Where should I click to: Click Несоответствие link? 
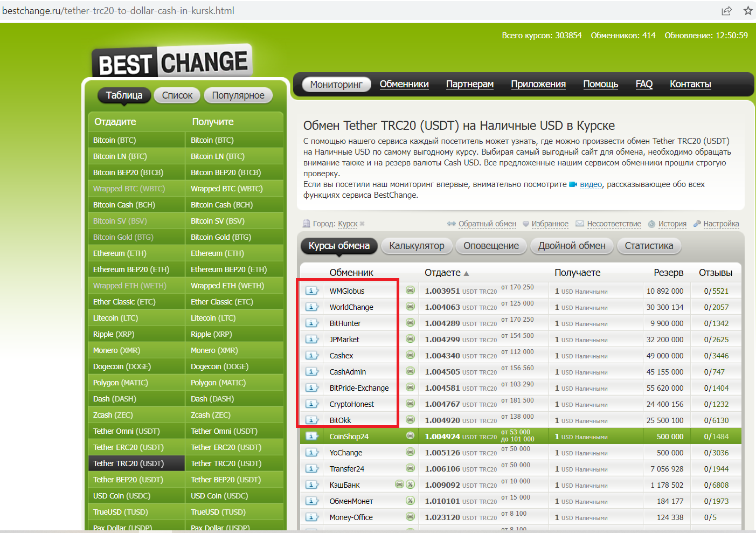click(614, 224)
